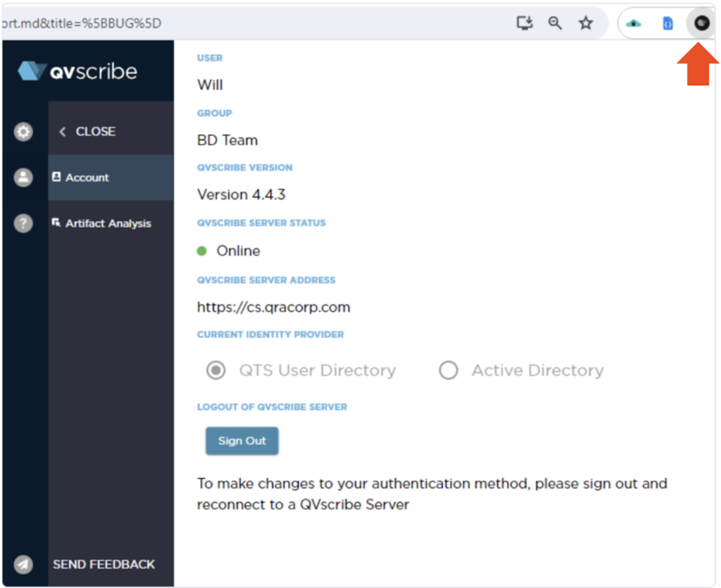The height and width of the screenshot is (588, 721).
Task: Open the help question mark icon
Action: (23, 223)
